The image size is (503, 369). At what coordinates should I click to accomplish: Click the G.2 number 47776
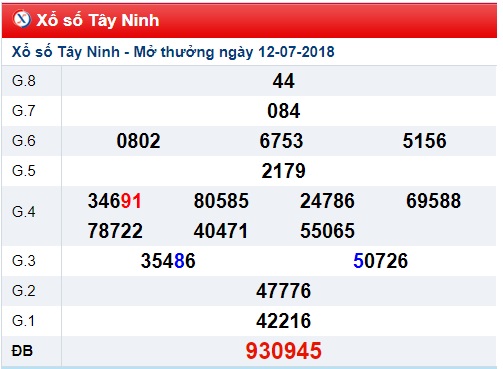(283, 291)
